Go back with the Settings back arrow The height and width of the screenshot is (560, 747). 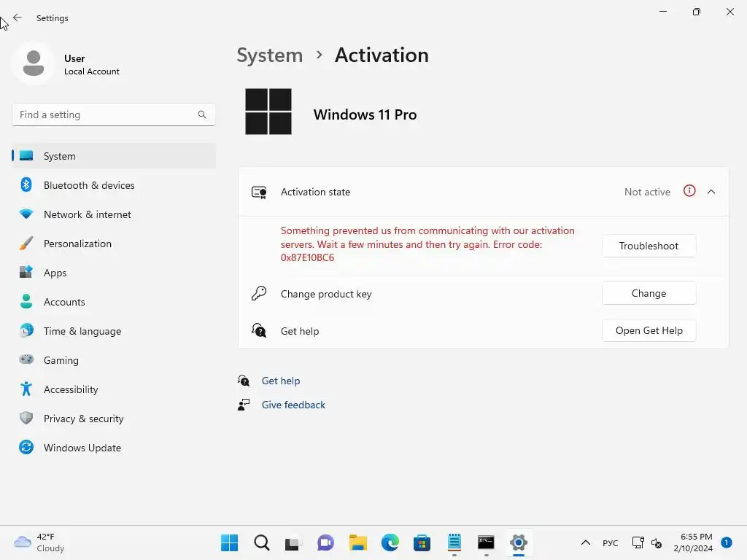tap(18, 17)
